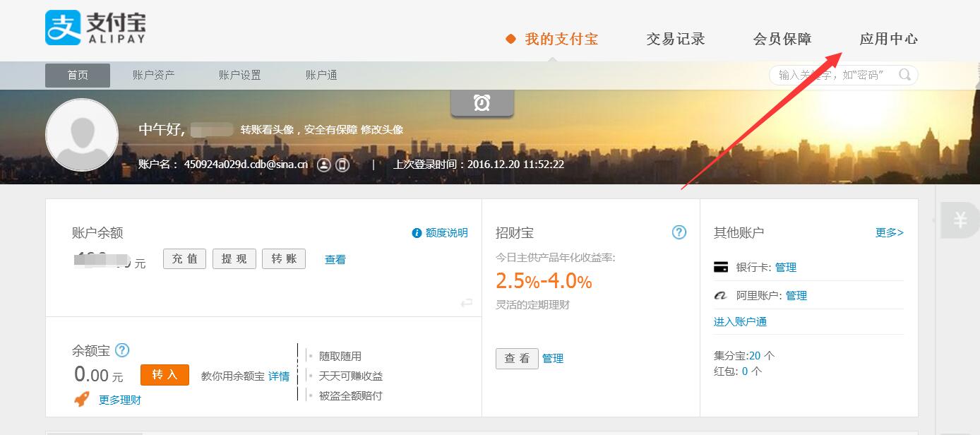The image size is (980, 435).
Task: Click the 其他账户 heading
Action: pyautogui.click(x=739, y=232)
